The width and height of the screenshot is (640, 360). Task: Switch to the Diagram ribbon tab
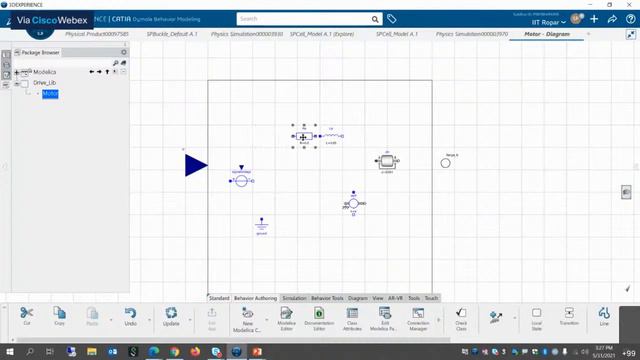[x=358, y=298]
